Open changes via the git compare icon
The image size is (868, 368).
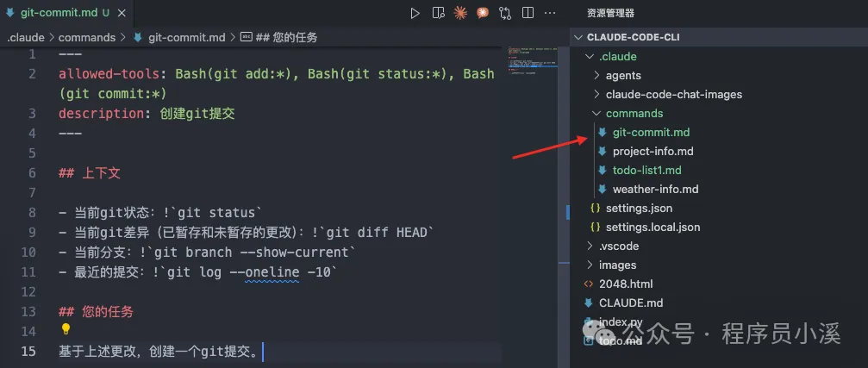(505, 13)
